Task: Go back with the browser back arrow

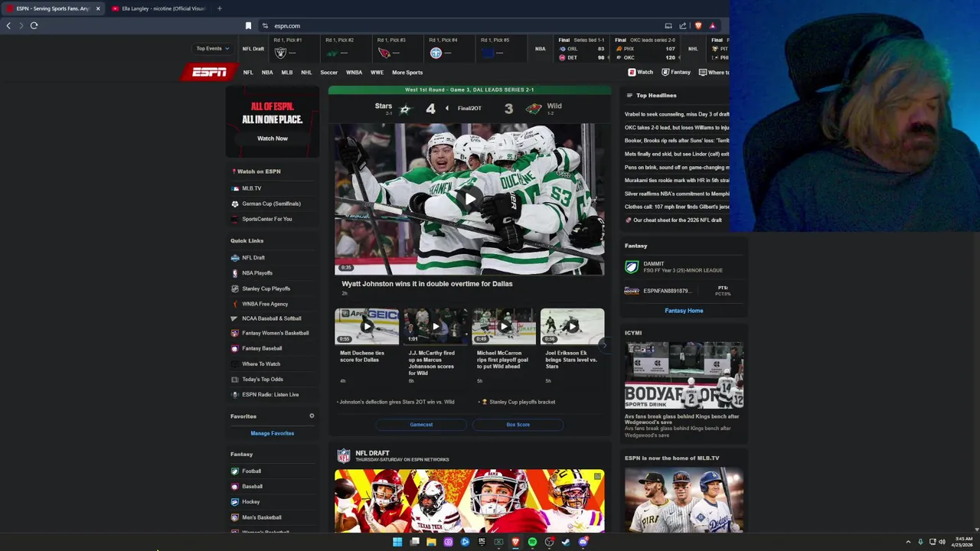Action: 8,25
